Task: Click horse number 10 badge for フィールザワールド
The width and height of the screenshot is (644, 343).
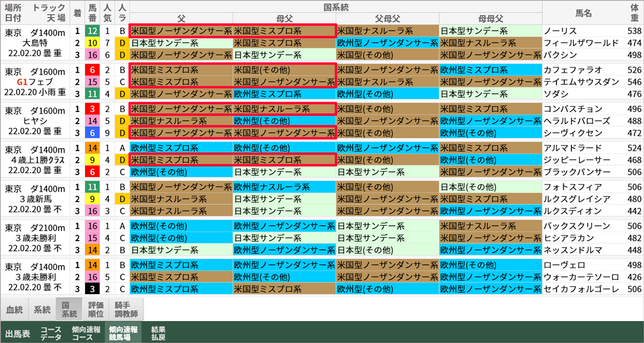Action: 93,42
